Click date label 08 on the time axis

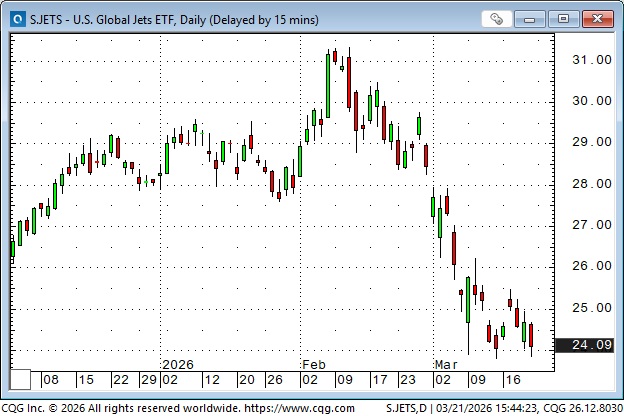point(51,380)
